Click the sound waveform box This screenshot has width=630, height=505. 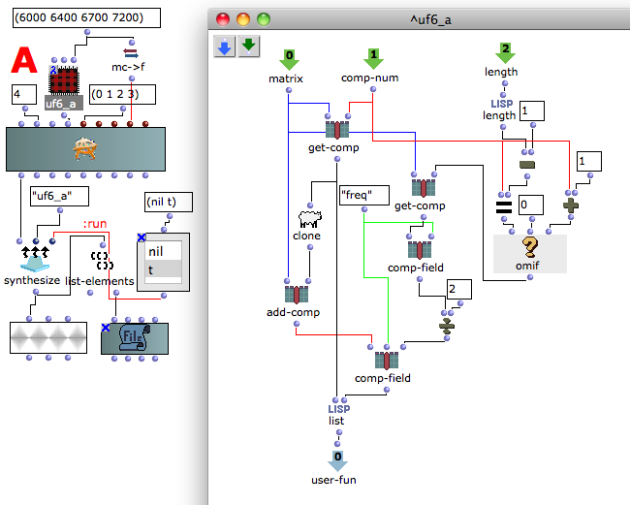48,338
